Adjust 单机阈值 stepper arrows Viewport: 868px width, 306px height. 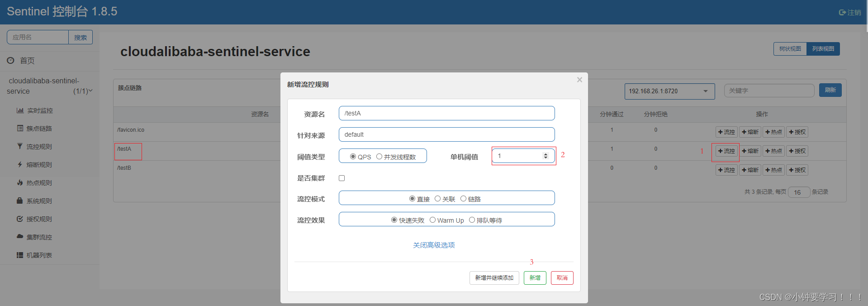(545, 156)
